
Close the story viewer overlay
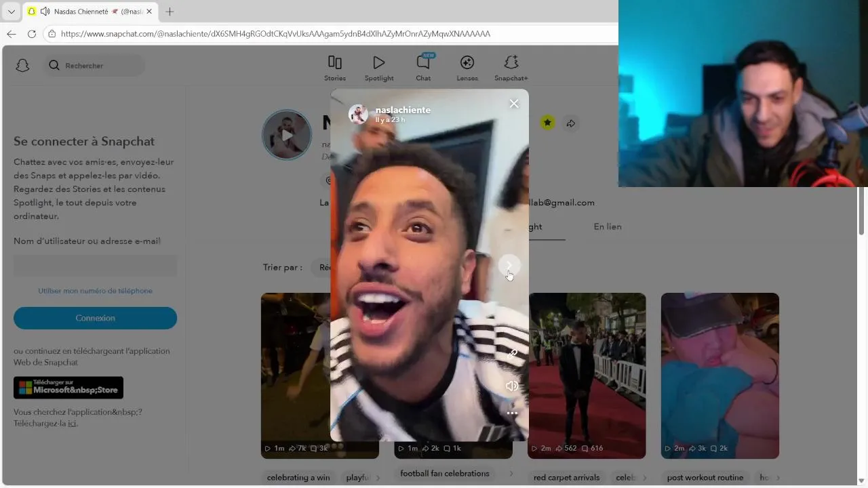tap(514, 104)
